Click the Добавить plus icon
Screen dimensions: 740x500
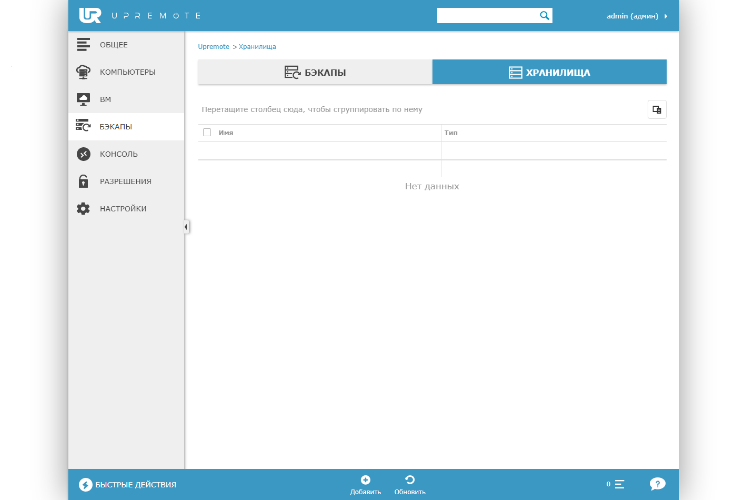coord(365,480)
